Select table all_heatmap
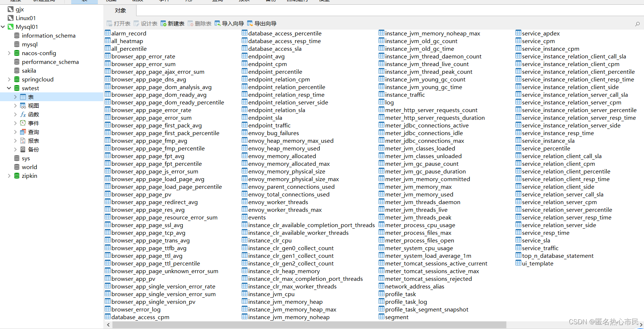This screenshot has width=644, height=329. pyautogui.click(x=127, y=41)
